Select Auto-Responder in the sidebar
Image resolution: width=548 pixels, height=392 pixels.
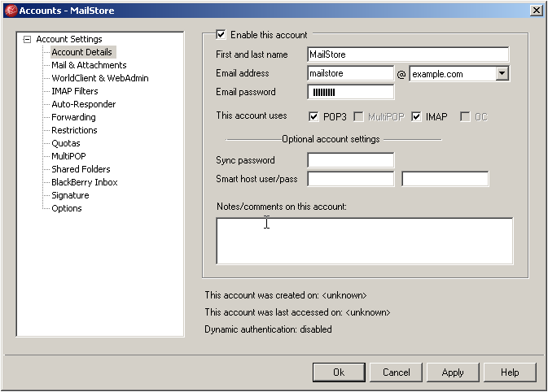click(83, 104)
